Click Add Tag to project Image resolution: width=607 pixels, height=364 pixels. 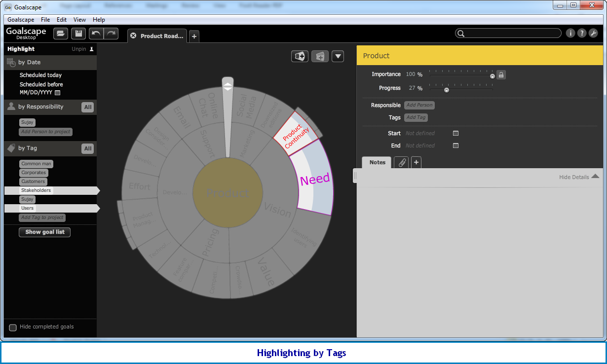[x=42, y=218]
